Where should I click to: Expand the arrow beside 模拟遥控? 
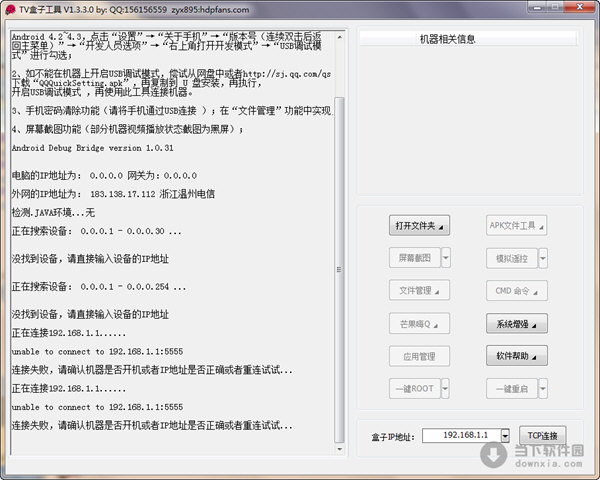coord(543,257)
